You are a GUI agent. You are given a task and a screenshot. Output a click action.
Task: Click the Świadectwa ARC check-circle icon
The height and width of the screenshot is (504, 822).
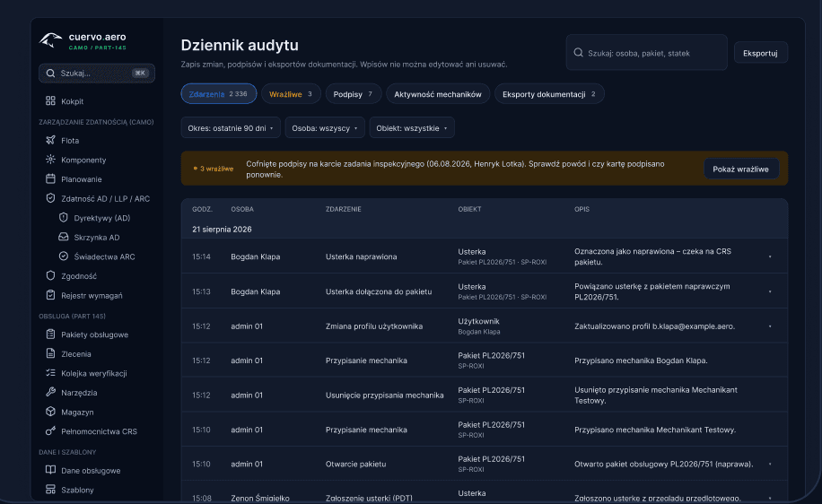(64, 256)
